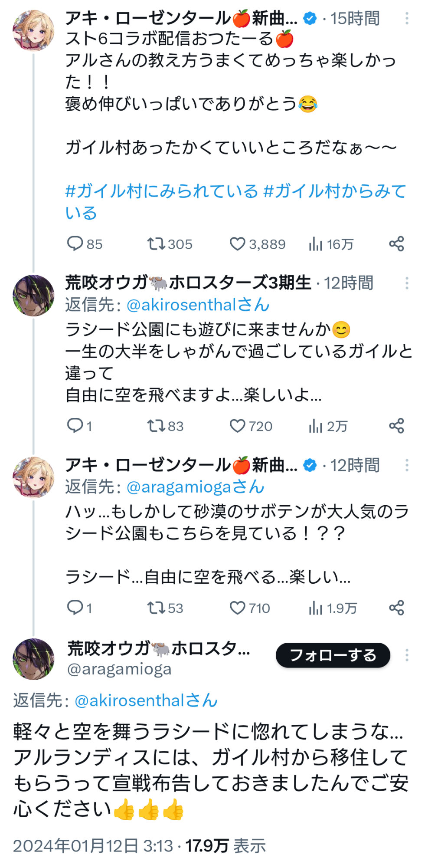428x868 pixels.
Task: Like Oga's reply with 720 likes
Action: click(237, 426)
